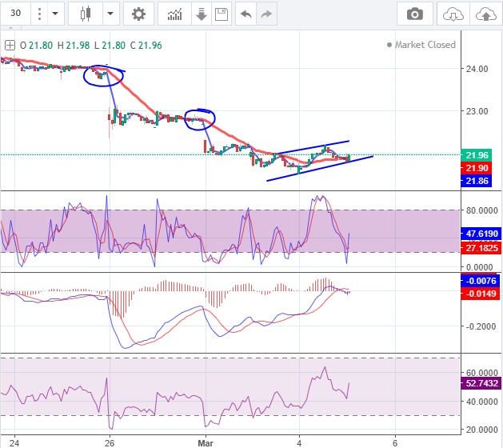Toggle the plus box legend expander
This screenshot has width=503, height=448.
pos(10,46)
